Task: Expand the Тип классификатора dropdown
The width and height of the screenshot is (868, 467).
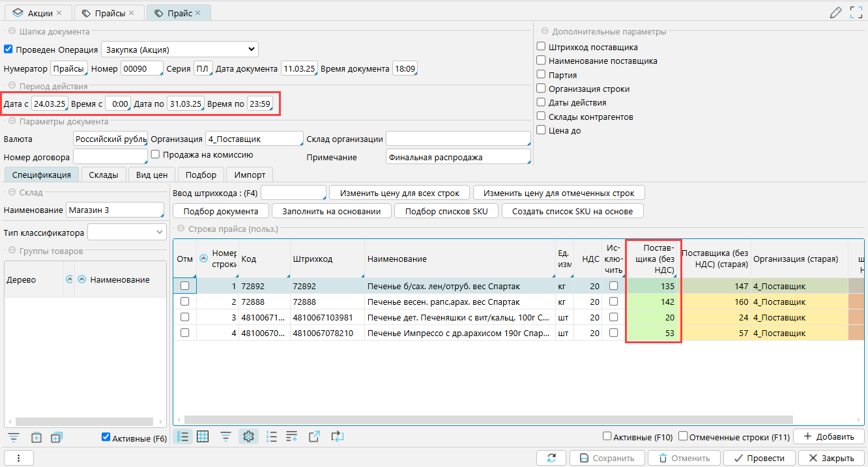Action: pyautogui.click(x=127, y=233)
